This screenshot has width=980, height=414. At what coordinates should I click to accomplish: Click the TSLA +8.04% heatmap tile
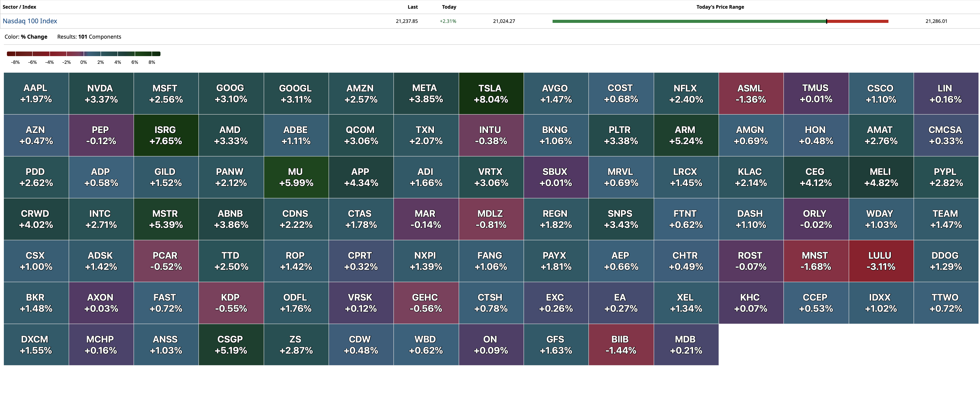click(x=491, y=94)
